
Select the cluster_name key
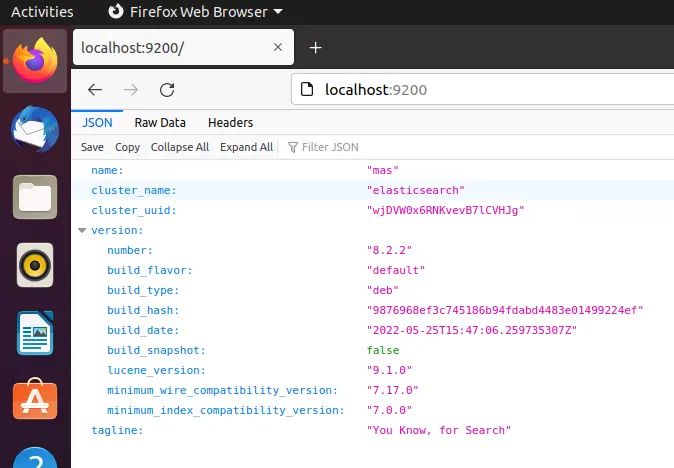(x=134, y=190)
